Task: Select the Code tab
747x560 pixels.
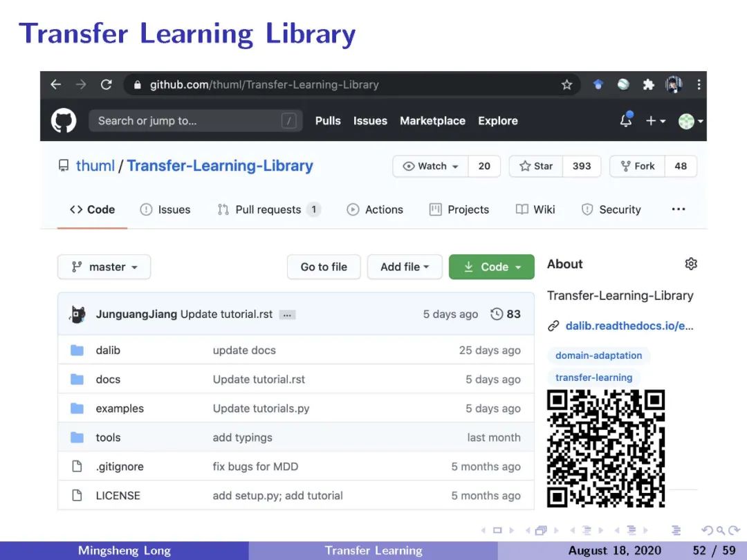Action: [x=93, y=209]
